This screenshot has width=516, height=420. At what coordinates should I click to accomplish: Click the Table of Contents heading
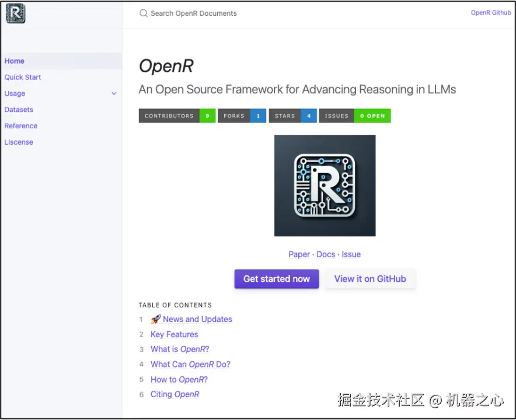[175, 305]
